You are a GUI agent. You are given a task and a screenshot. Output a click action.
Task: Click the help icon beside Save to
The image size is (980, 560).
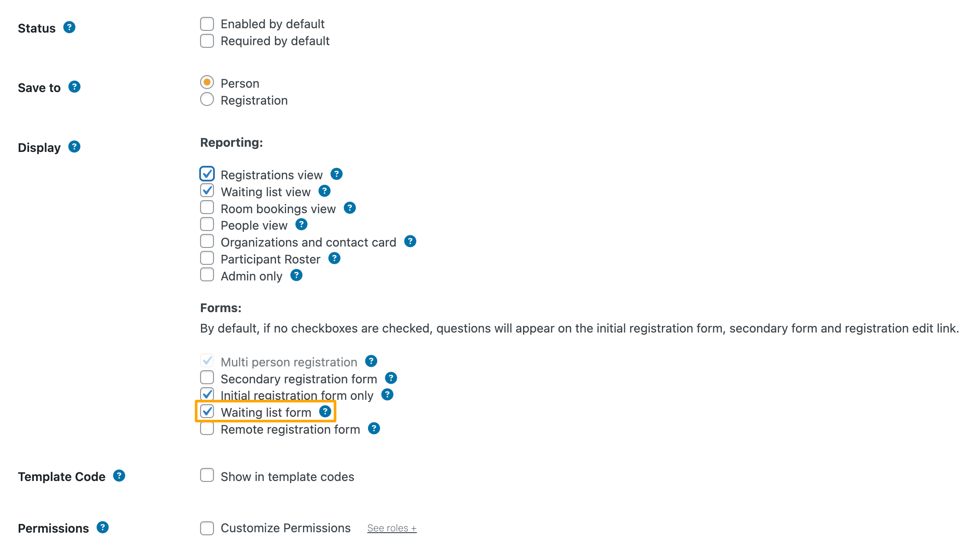click(x=75, y=87)
